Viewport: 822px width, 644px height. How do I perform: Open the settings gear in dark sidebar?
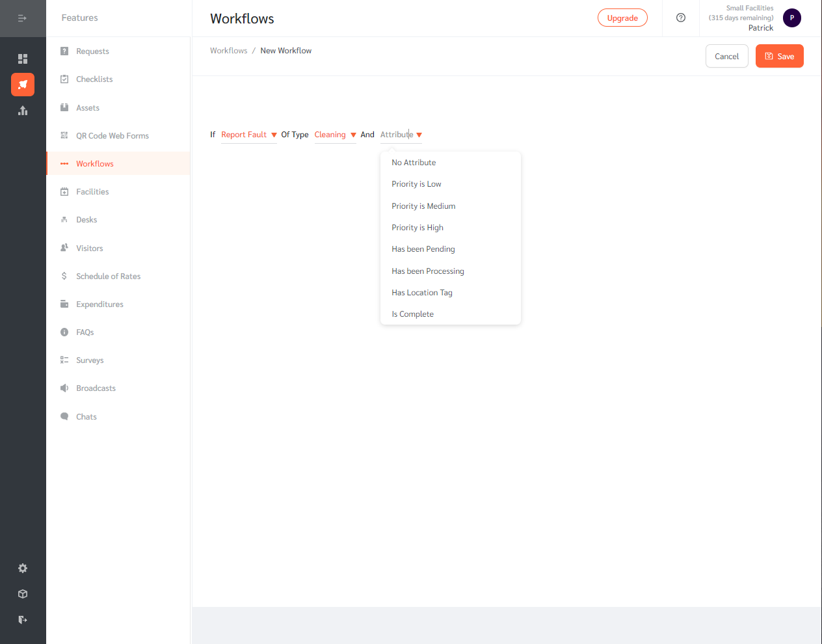pyautogui.click(x=23, y=568)
